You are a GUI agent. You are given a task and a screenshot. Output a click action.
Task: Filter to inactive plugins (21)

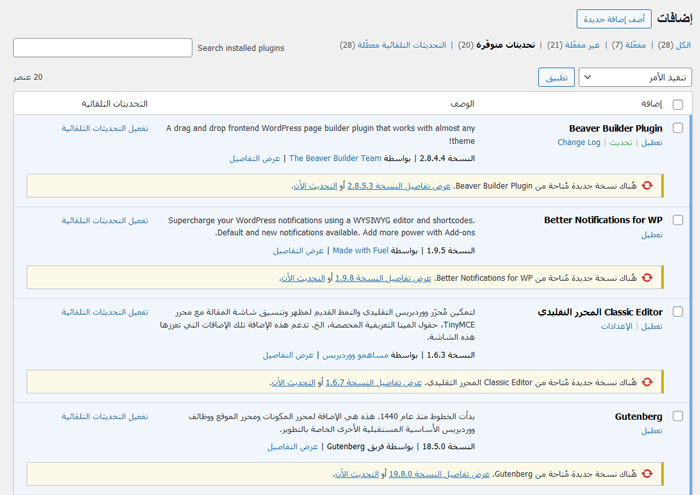click(573, 45)
